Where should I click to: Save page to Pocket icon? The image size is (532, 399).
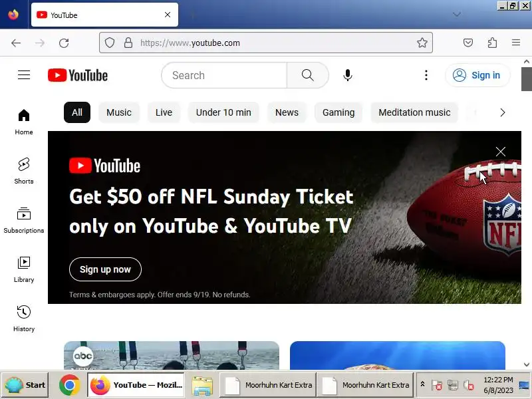pyautogui.click(x=468, y=43)
